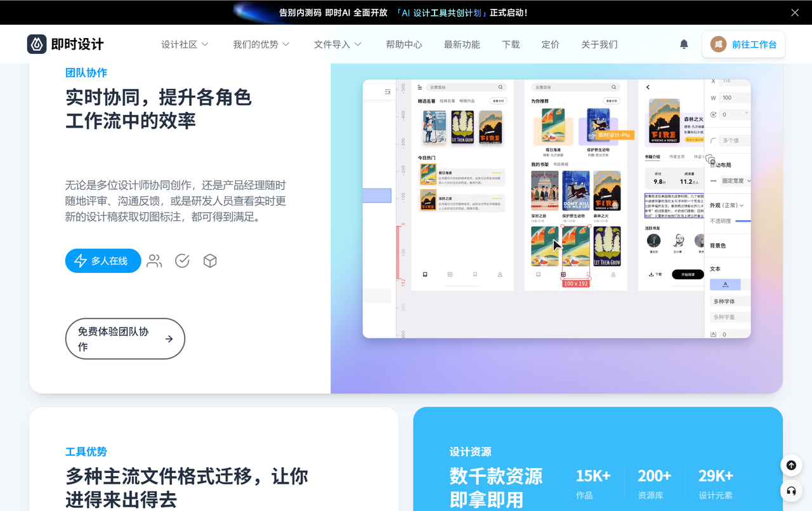Open the 「AI 设计工具共创计划」 banner link
Viewport: 812px width, 511px height.
442,13
